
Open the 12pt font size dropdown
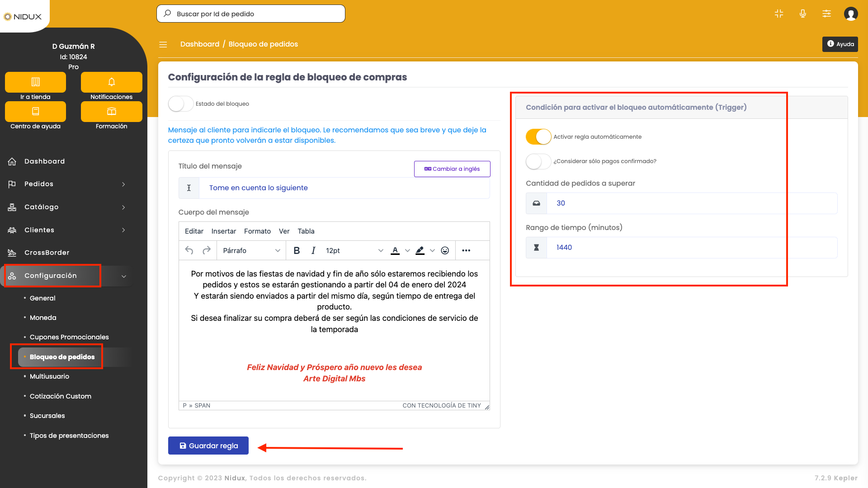(x=354, y=250)
